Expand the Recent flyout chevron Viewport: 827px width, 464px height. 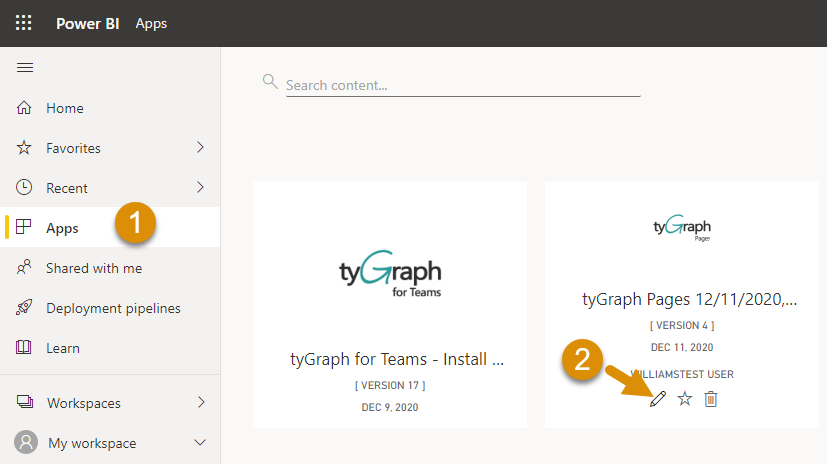coord(200,188)
